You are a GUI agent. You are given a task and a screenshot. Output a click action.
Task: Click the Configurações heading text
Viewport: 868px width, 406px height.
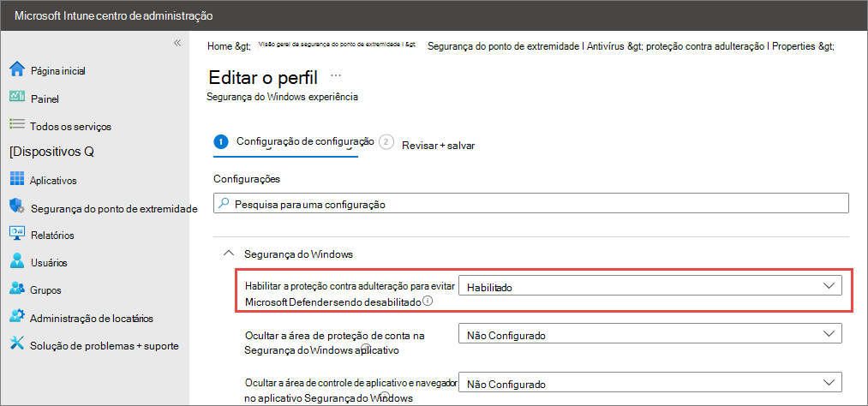[246, 179]
